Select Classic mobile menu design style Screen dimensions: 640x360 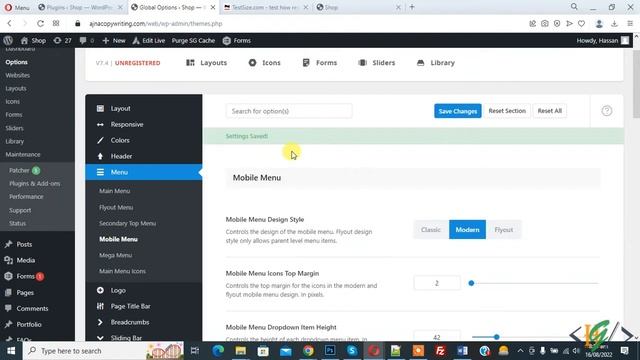point(431,229)
